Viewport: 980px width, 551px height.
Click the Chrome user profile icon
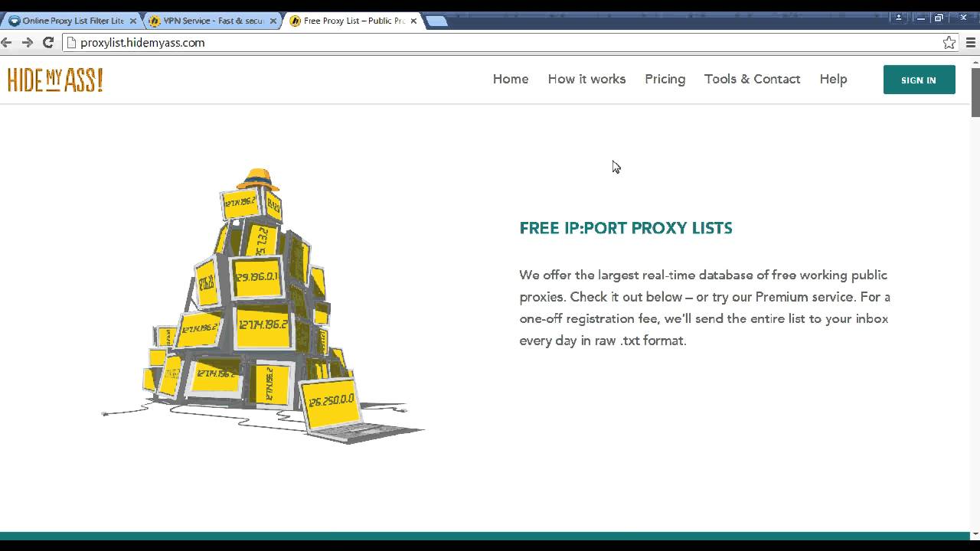click(900, 18)
